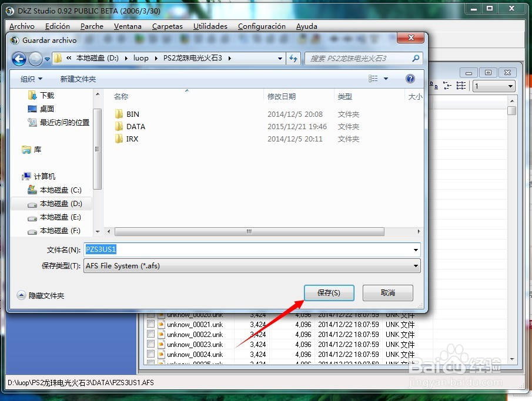The height and width of the screenshot is (401, 532).
Task: Create a folder with 新建文件夹
Action: (78, 79)
